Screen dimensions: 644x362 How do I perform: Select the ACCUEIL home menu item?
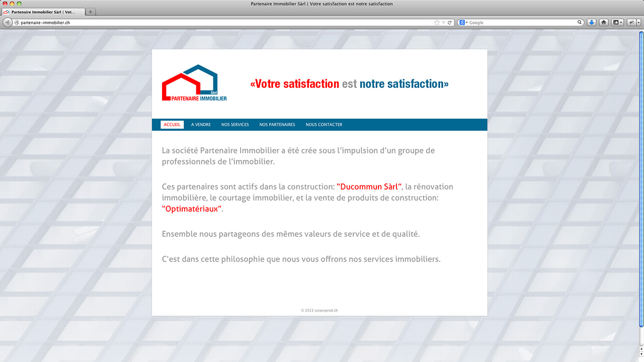172,125
